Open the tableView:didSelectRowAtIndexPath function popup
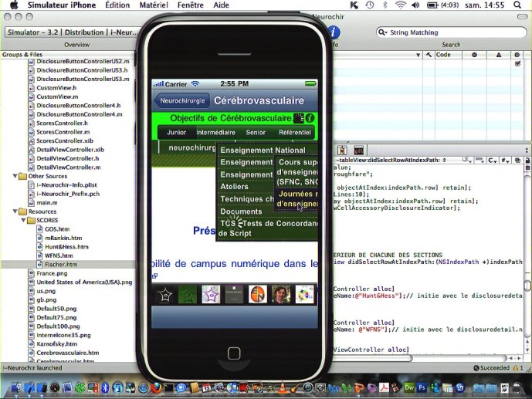 [390, 160]
